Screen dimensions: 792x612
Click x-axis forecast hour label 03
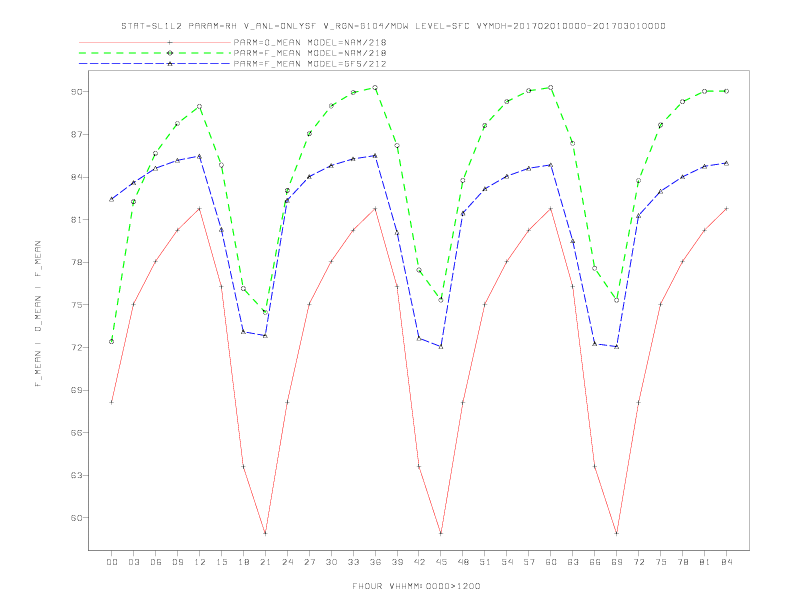coord(133,562)
